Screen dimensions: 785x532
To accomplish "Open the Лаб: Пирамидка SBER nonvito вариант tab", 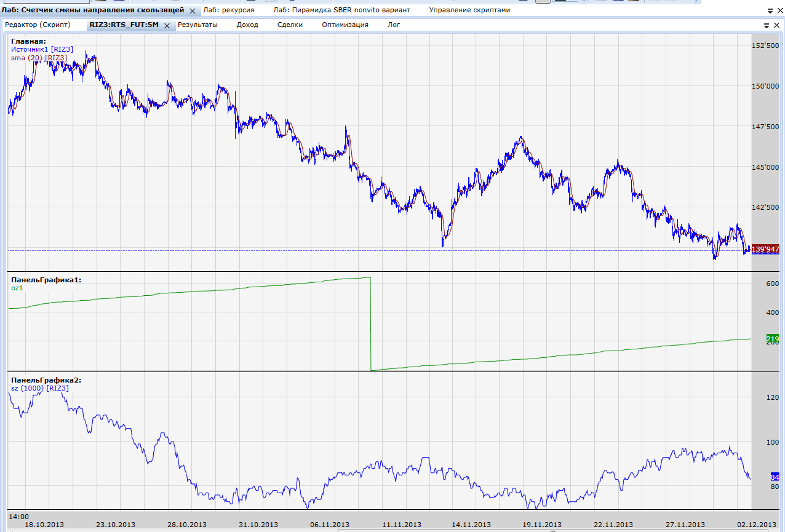I will click(x=341, y=10).
